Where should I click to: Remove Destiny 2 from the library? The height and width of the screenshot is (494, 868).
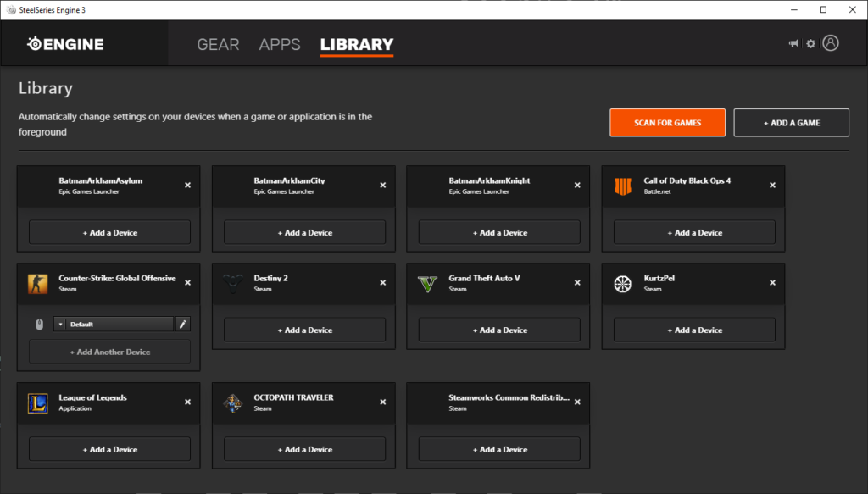point(382,283)
